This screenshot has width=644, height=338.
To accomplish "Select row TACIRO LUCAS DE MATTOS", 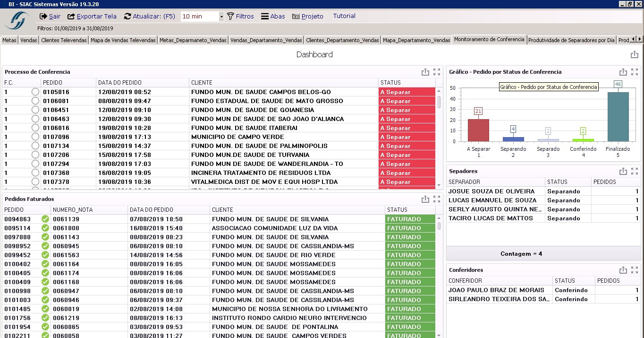I will (x=543, y=218).
